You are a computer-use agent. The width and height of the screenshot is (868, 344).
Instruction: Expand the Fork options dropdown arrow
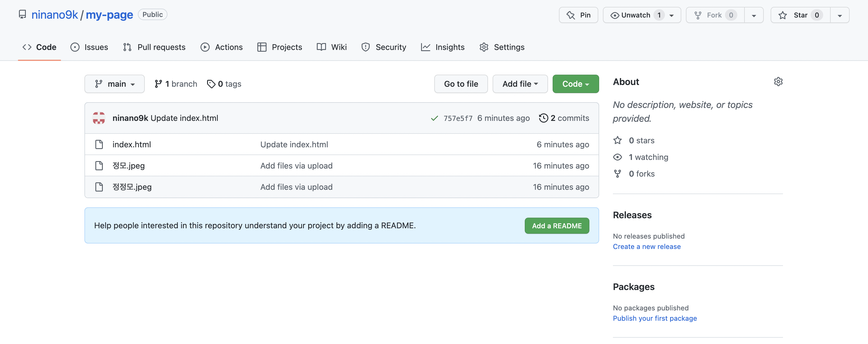point(754,15)
